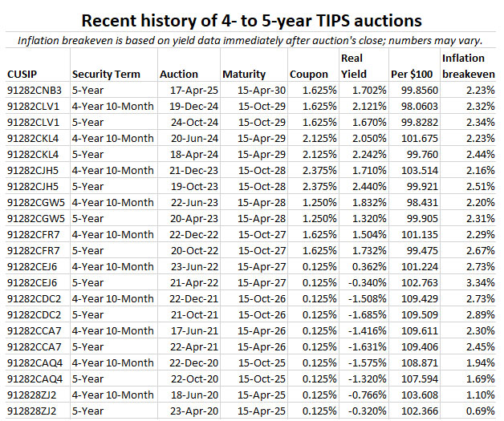Click the Maturity column header
The width and height of the screenshot is (504, 421).
pyautogui.click(x=245, y=74)
